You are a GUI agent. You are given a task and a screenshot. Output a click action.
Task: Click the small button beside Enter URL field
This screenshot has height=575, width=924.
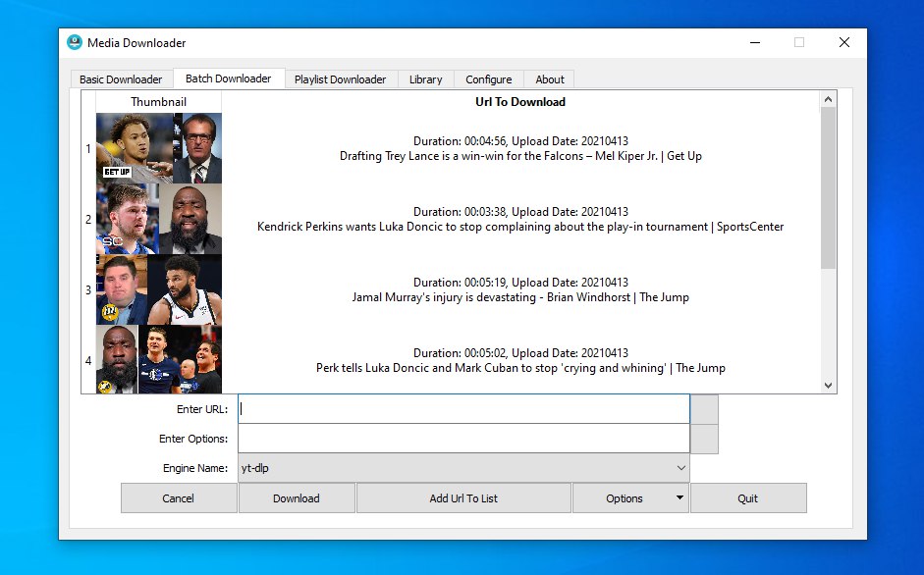click(x=704, y=409)
